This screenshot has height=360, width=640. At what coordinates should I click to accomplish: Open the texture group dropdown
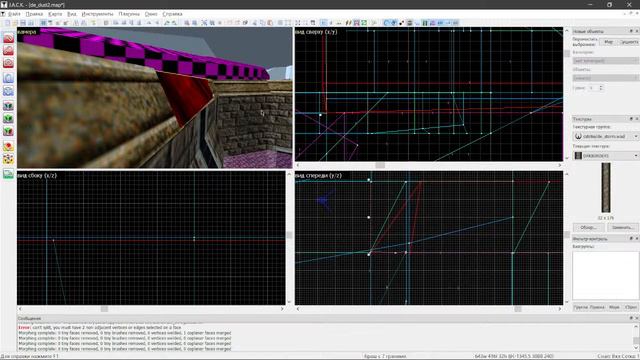[x=605, y=136]
